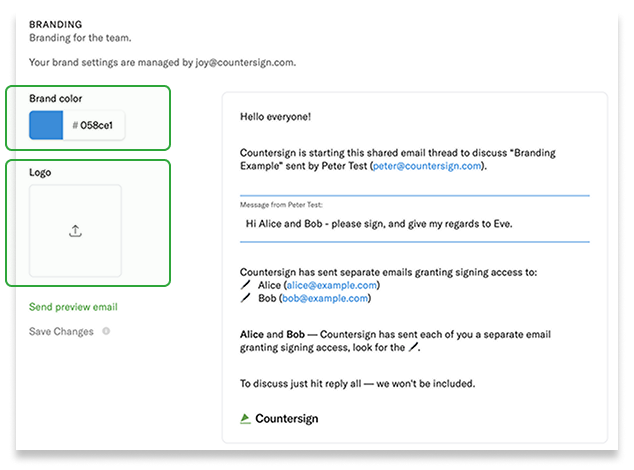Select the 'Hi Alice and Bob' message line
634x470 pixels.
coord(379,224)
